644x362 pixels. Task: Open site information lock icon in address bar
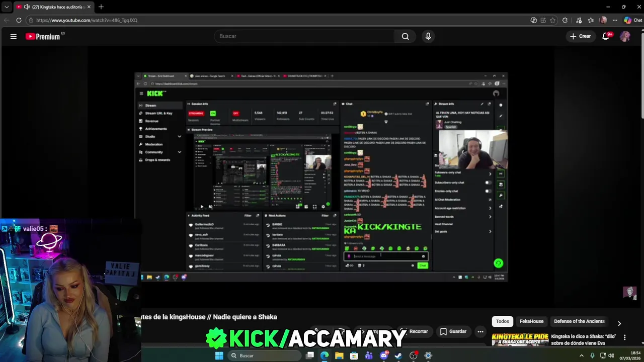pyautogui.click(x=31, y=20)
